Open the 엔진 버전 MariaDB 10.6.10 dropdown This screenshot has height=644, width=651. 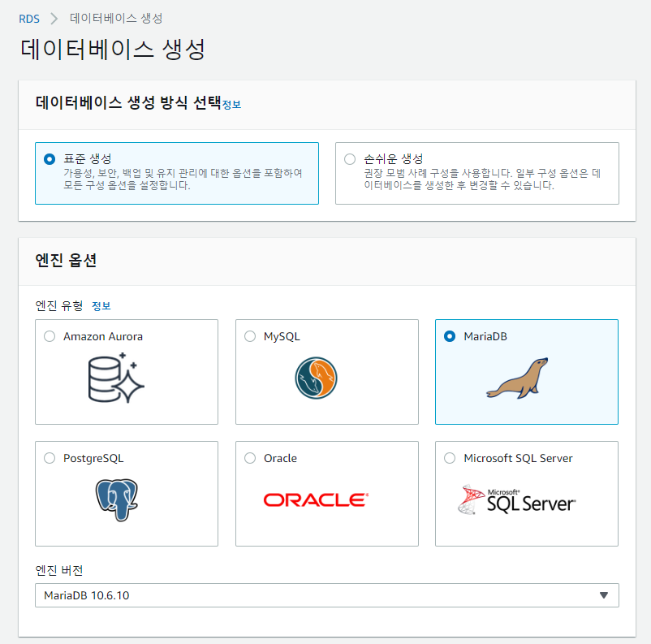tap(327, 595)
